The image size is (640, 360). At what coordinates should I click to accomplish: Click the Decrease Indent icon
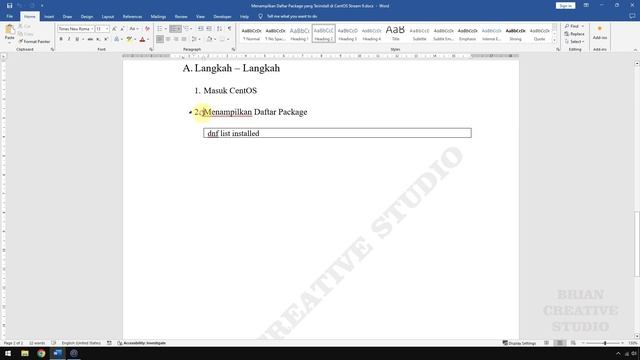pyautogui.click(x=200, y=29)
